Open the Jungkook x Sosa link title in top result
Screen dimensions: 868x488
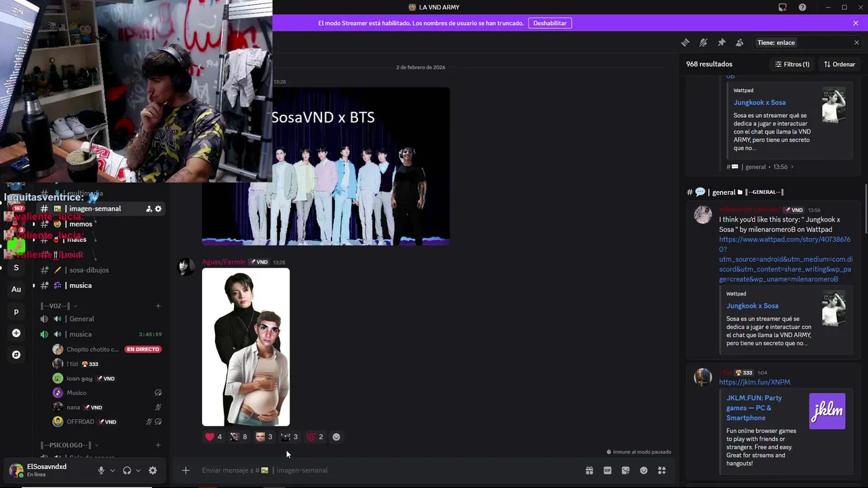pos(759,102)
